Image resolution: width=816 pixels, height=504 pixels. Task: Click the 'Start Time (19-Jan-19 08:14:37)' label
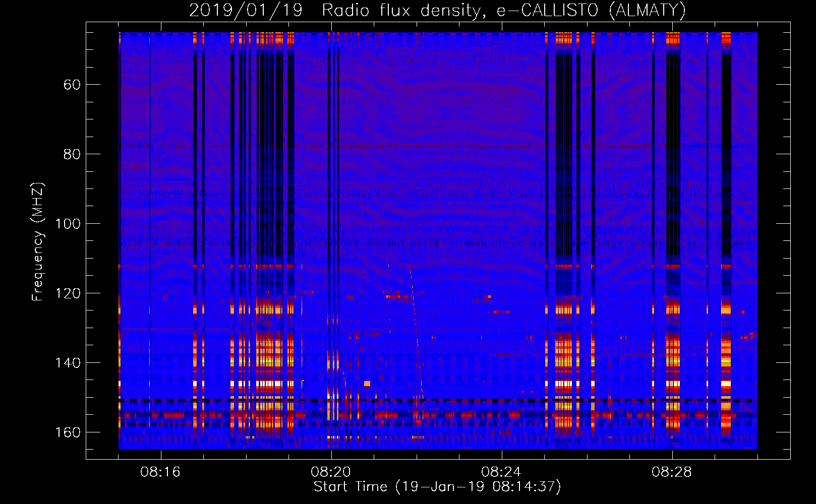pyautogui.click(x=437, y=487)
